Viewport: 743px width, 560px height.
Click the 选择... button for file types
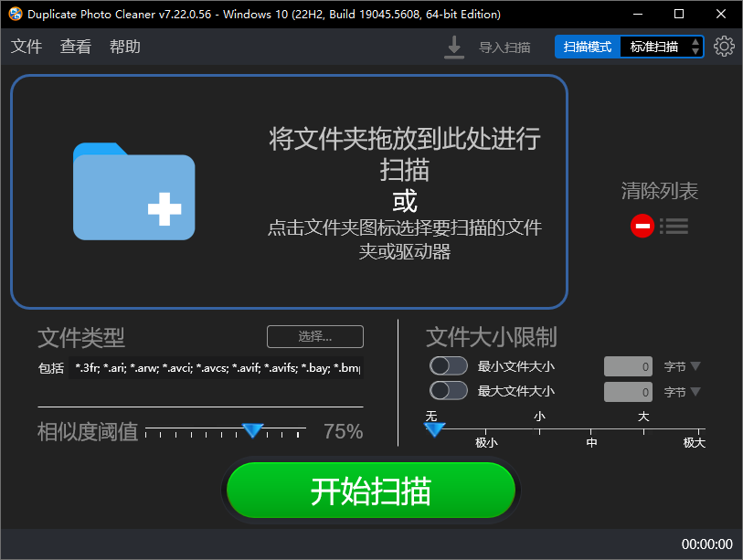coord(314,336)
